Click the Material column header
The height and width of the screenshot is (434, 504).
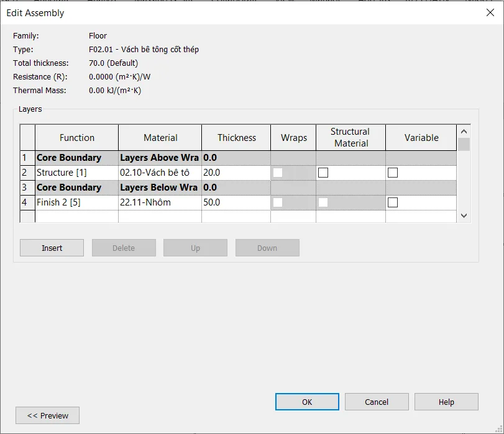coord(160,137)
